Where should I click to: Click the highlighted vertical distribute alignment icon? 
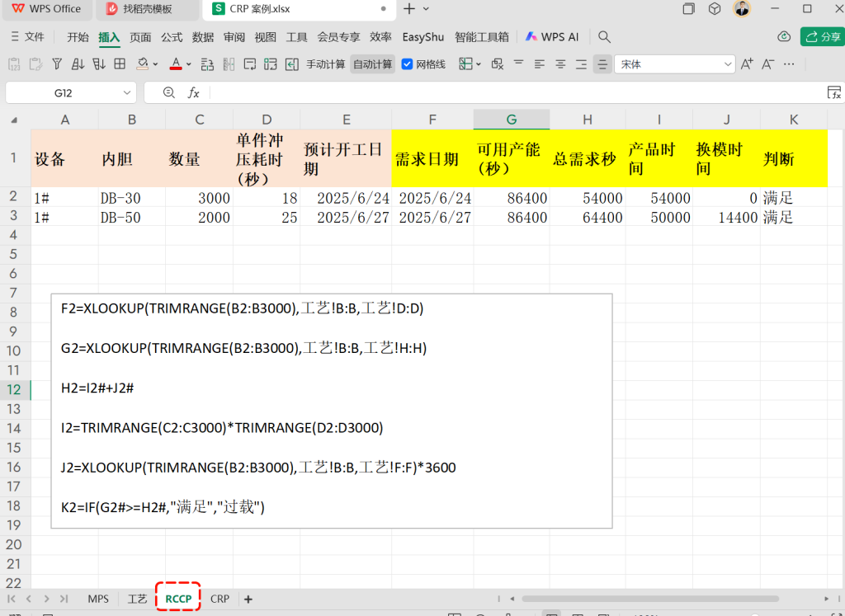point(602,64)
